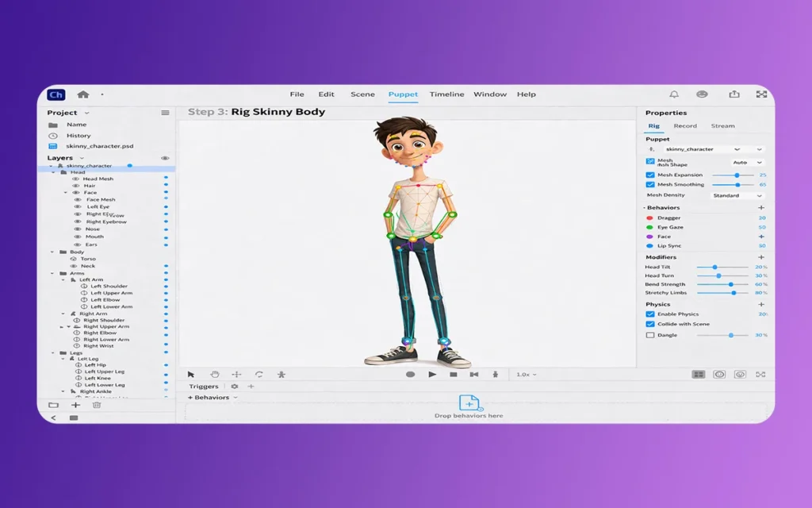
Task: Open the 1.0x playback speed dropdown
Action: (527, 374)
